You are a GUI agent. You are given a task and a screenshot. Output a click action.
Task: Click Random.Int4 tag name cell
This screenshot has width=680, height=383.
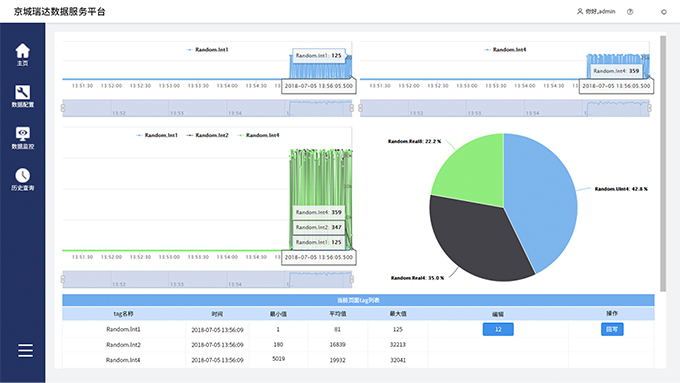123,360
